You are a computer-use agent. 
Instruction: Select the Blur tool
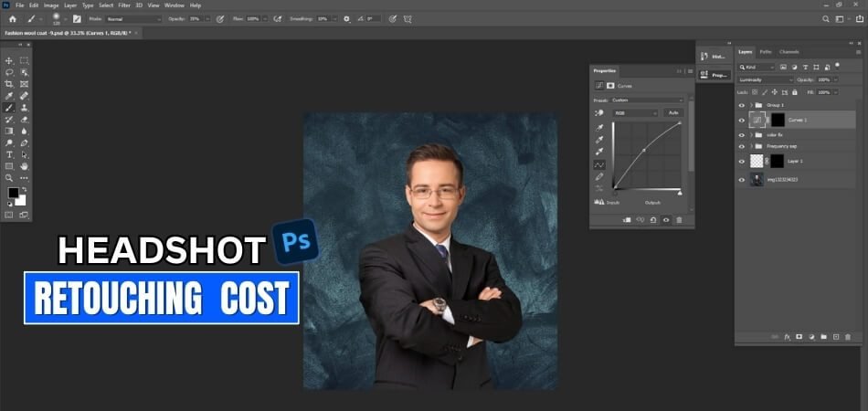tap(25, 132)
